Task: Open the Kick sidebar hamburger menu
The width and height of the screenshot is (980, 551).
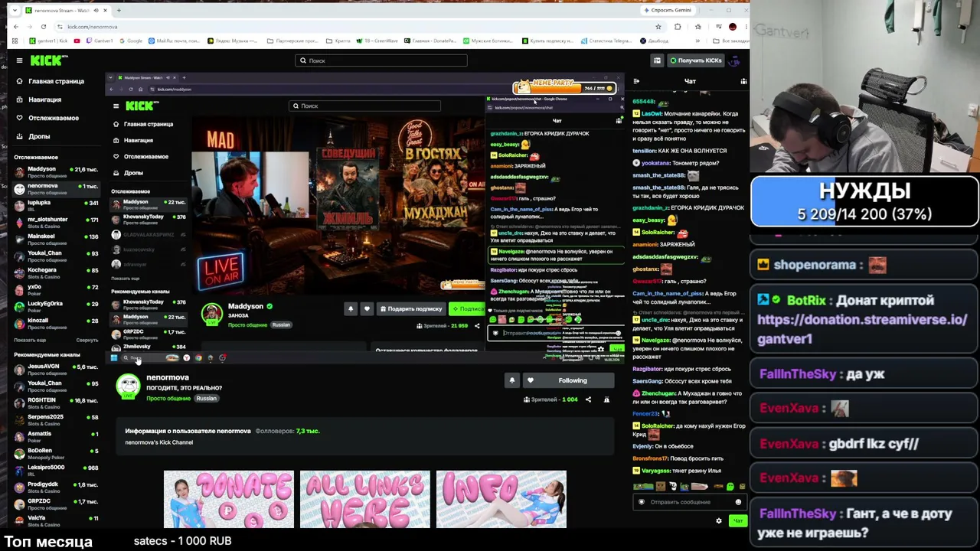Action: 19,60
